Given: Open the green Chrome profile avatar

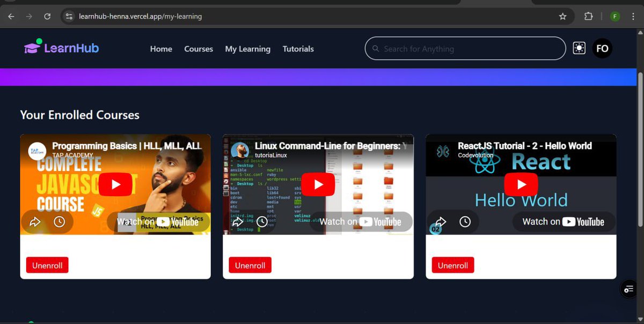Looking at the screenshot, I should click(614, 17).
